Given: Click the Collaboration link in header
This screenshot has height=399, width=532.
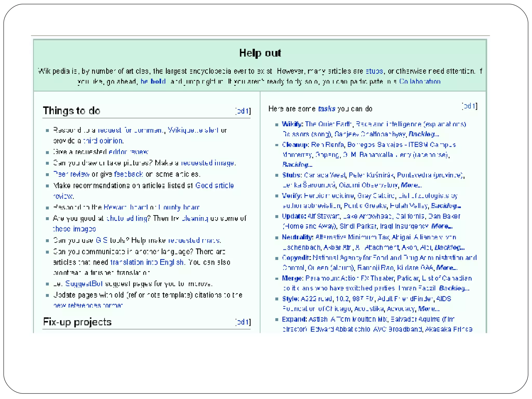Looking at the screenshot, I should click(x=420, y=82).
